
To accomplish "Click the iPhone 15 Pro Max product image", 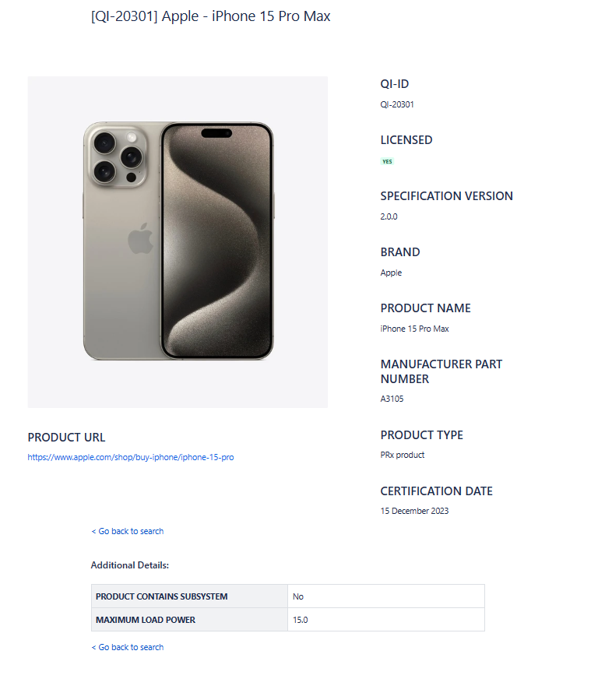I will [178, 241].
